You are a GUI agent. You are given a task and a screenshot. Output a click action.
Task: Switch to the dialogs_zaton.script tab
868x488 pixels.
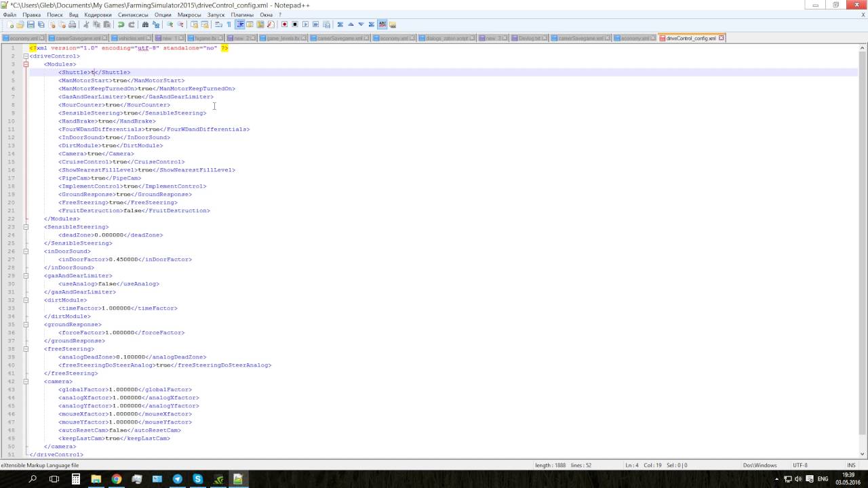tap(446, 38)
